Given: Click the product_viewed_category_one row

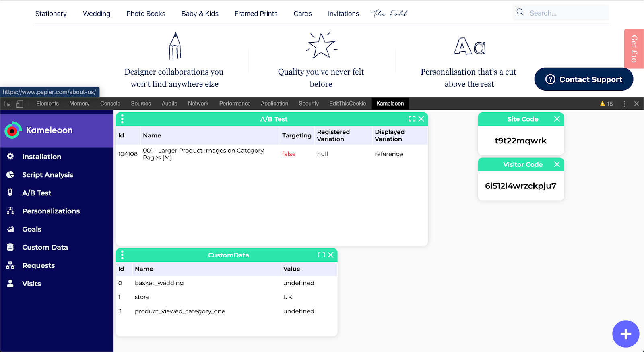Looking at the screenshot, I should point(227,311).
